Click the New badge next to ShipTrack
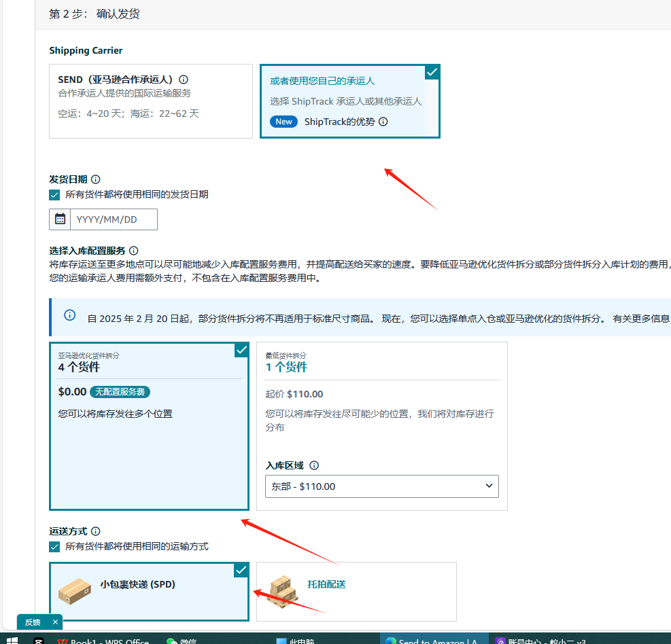This screenshot has width=671, height=644. (x=283, y=122)
